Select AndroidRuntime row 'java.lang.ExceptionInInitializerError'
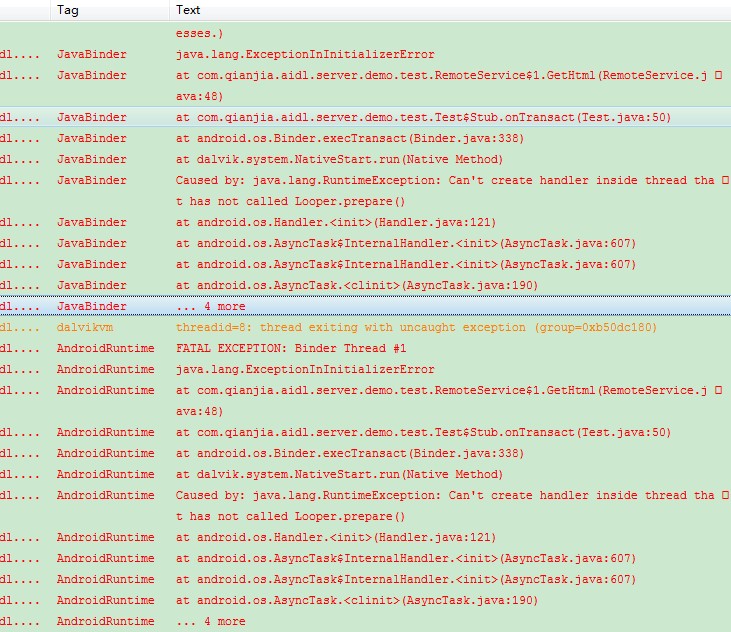 coord(366,369)
